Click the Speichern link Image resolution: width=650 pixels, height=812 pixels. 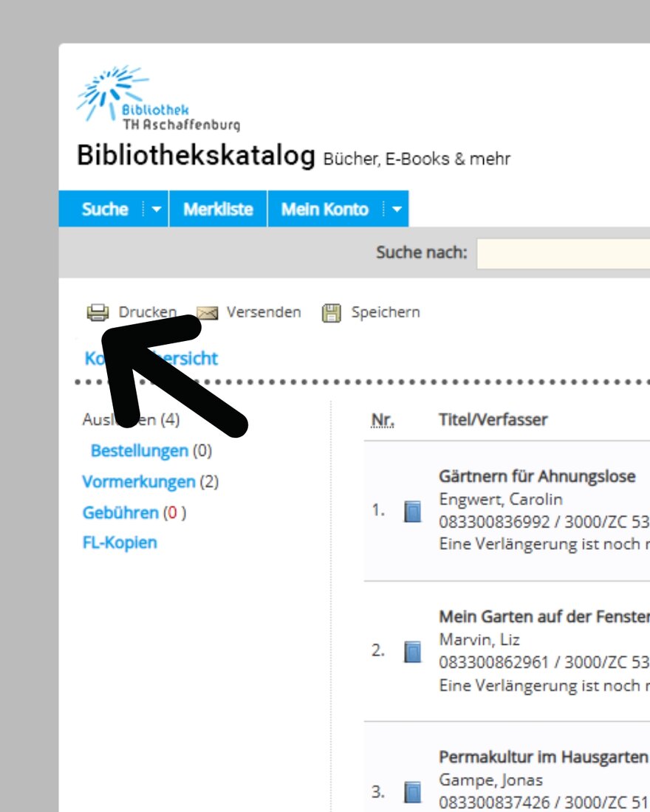pos(386,312)
